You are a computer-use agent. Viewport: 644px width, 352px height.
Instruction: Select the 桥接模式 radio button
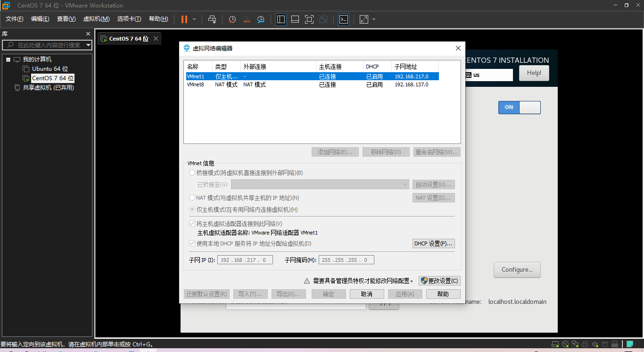(192, 173)
